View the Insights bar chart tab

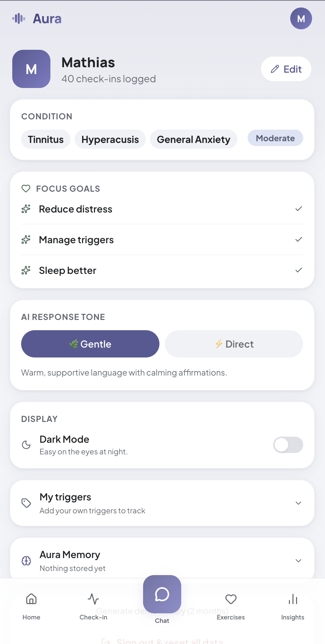(293, 599)
